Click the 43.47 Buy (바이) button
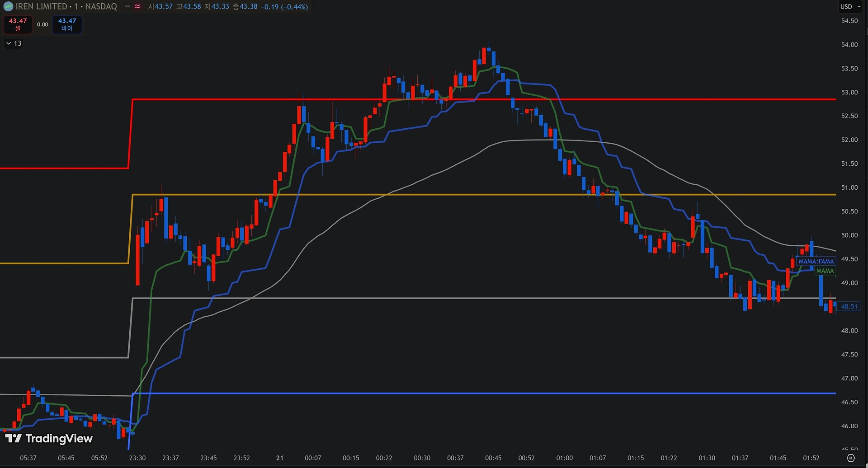The width and height of the screenshot is (868, 468). click(67, 24)
